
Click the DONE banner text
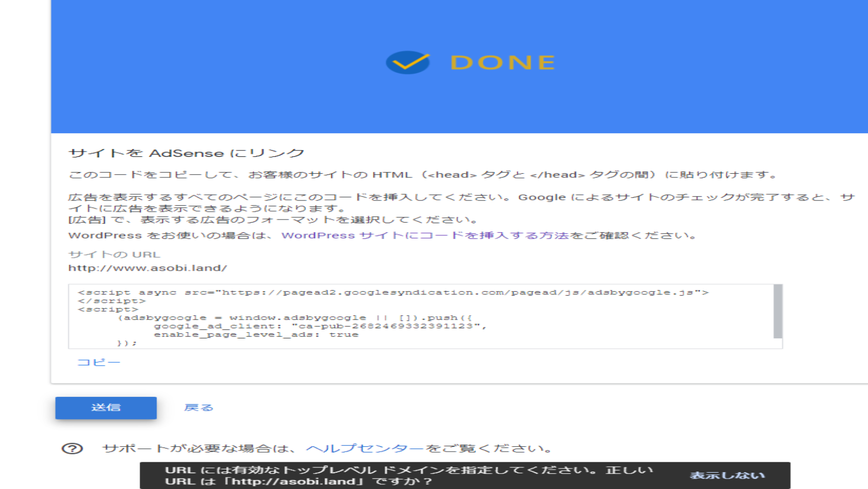click(x=503, y=63)
